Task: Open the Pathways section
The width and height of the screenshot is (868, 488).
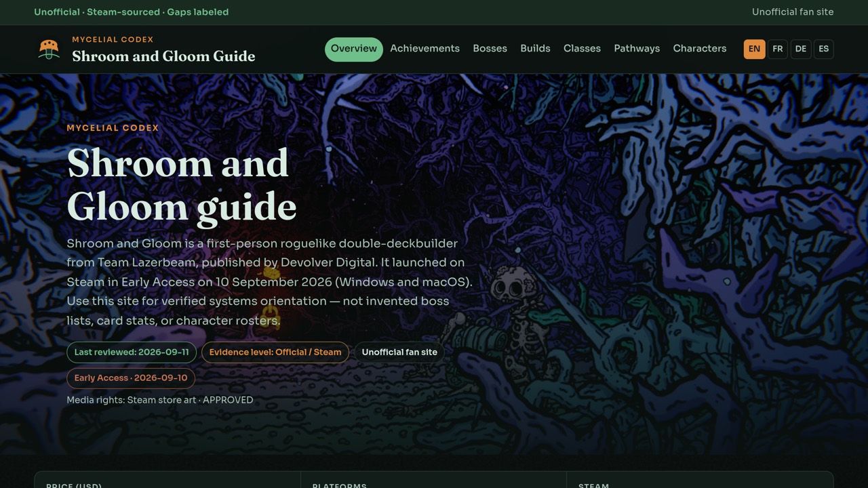Action: click(x=637, y=49)
